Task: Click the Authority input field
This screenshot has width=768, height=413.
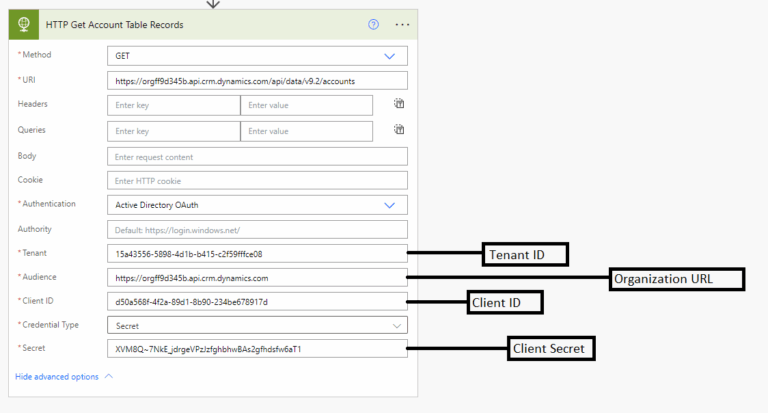Action: coord(257,230)
